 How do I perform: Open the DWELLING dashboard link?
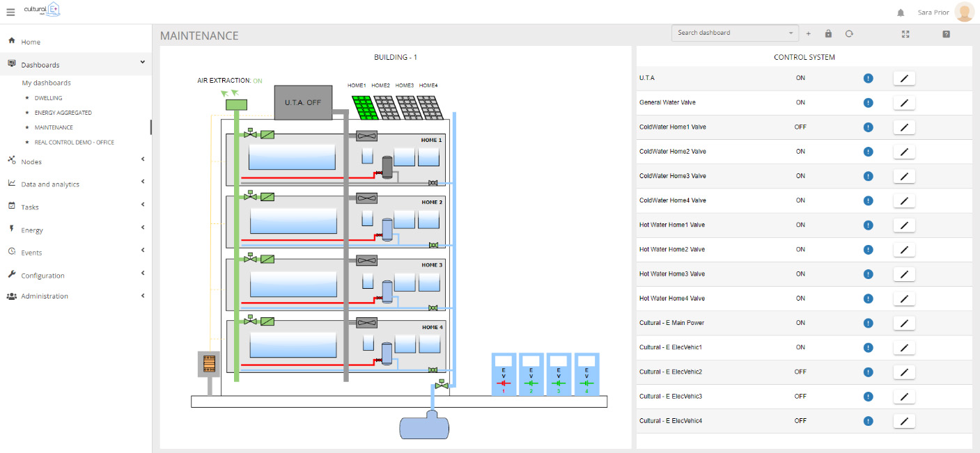(x=49, y=98)
